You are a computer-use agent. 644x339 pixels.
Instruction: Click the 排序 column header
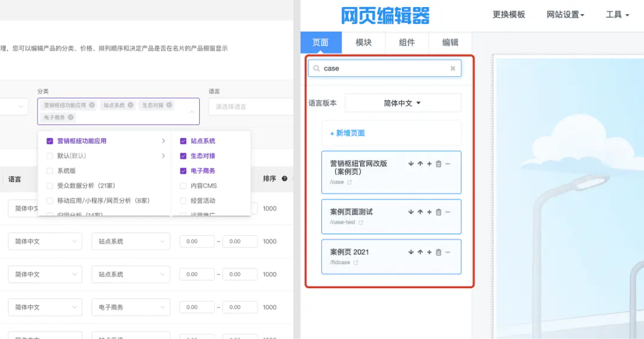(270, 179)
